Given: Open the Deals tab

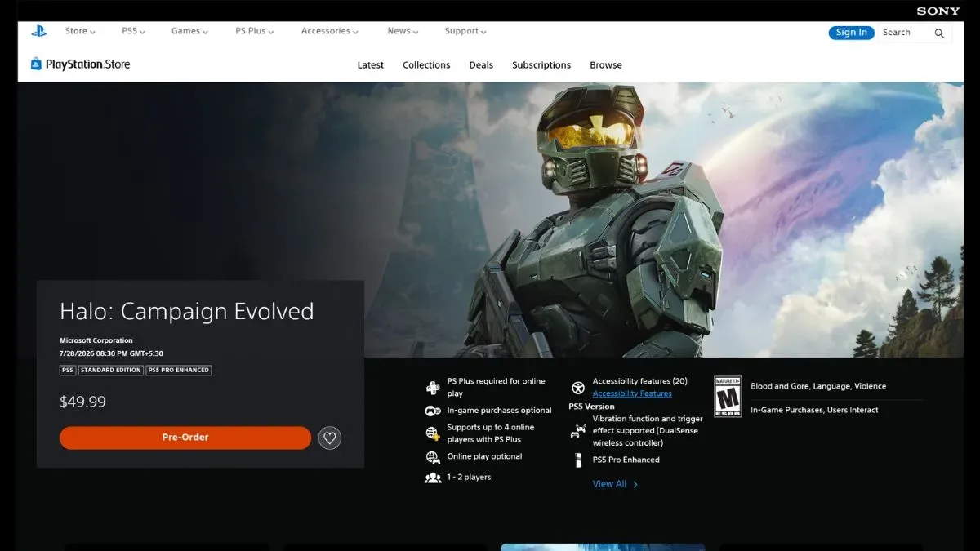Looking at the screenshot, I should pos(481,65).
